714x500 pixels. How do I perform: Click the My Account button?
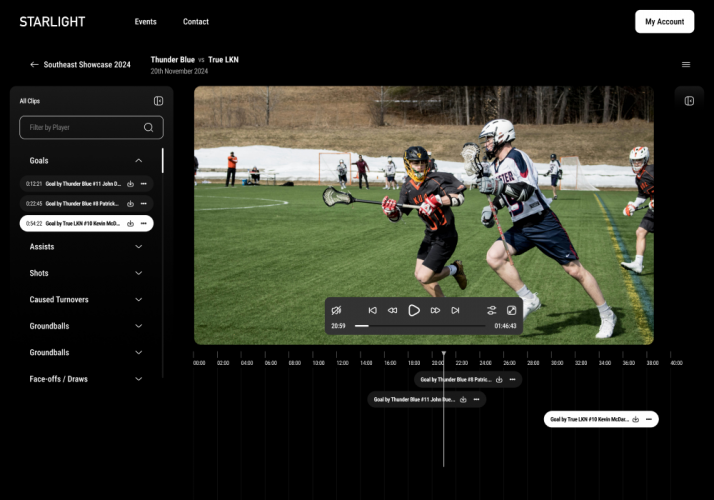[x=664, y=21]
